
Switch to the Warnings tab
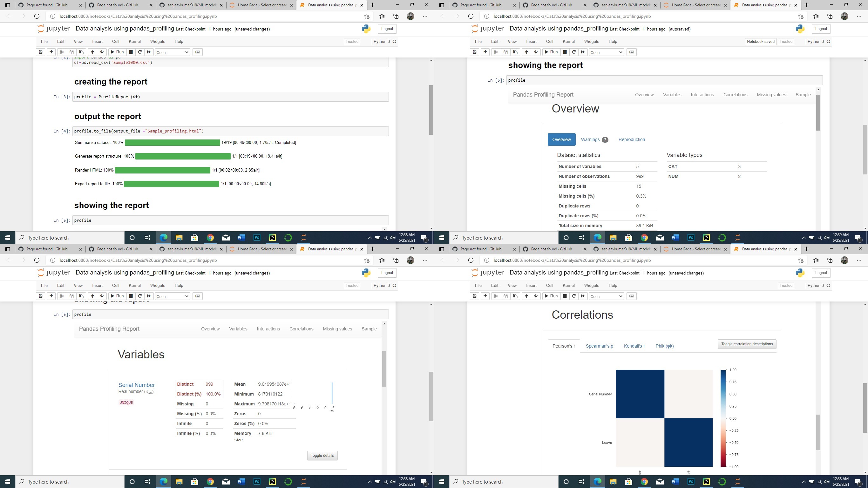click(x=590, y=139)
